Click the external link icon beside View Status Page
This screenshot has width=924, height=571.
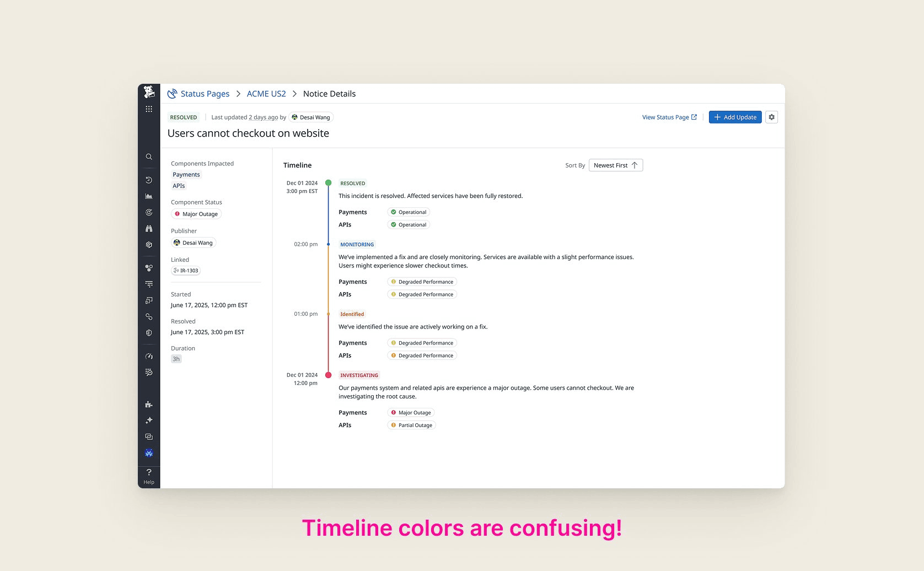(x=694, y=117)
